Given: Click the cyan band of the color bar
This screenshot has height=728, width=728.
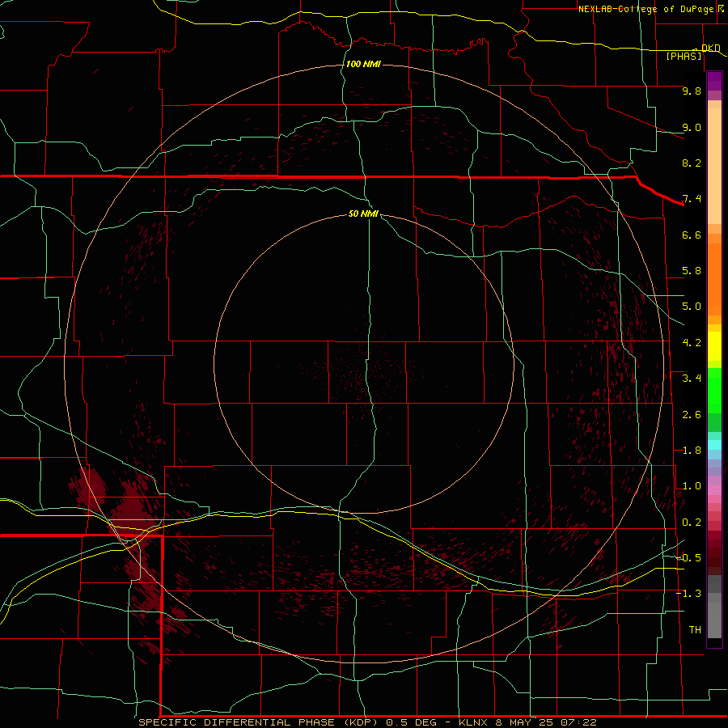Looking at the screenshot, I should click(714, 445).
